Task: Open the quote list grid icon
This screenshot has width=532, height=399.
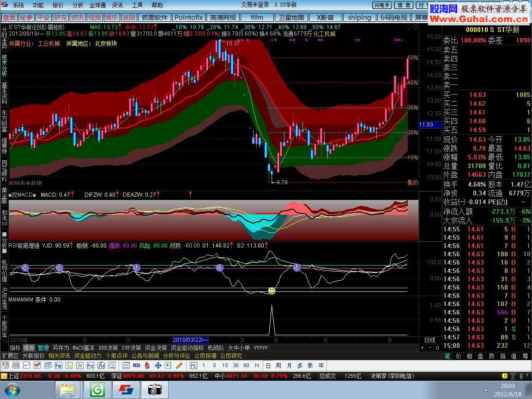Action: pyautogui.click(x=16, y=365)
